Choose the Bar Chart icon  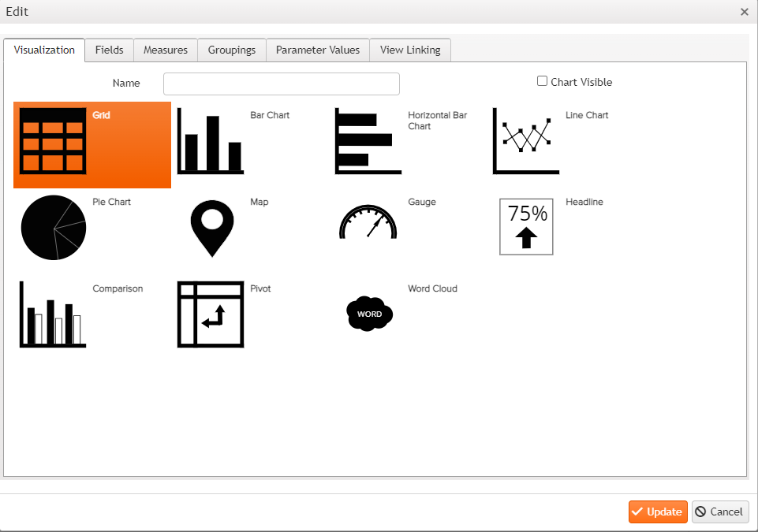tap(211, 141)
